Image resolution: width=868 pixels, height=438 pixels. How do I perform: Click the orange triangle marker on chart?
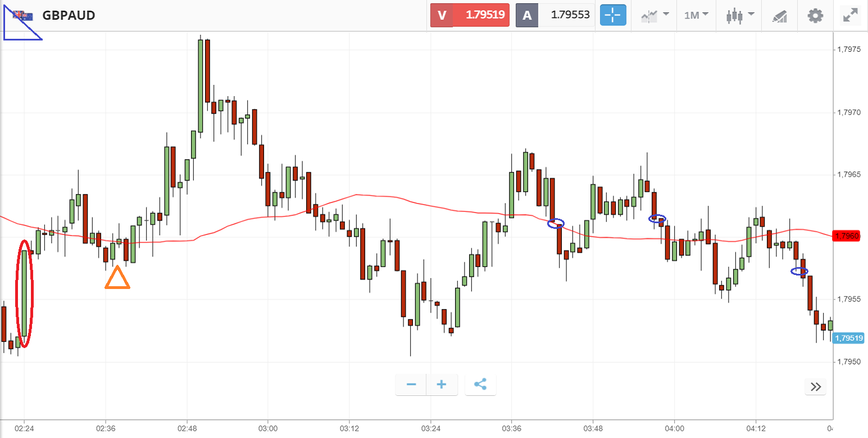point(117,279)
